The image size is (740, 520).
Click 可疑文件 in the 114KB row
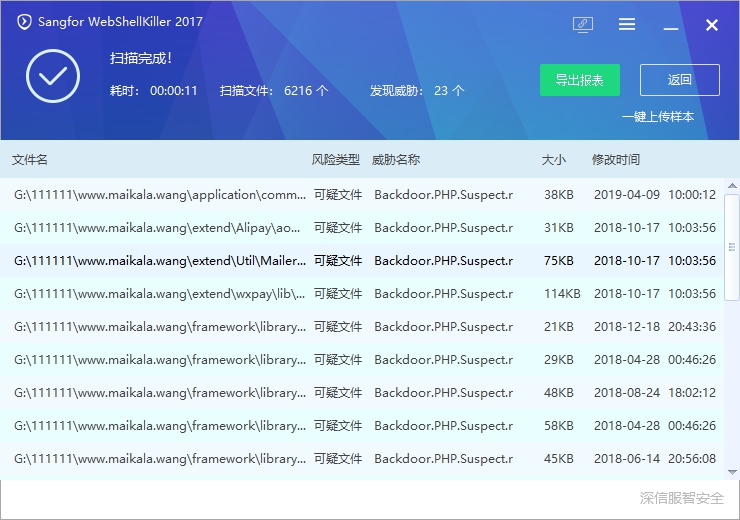pyautogui.click(x=338, y=294)
